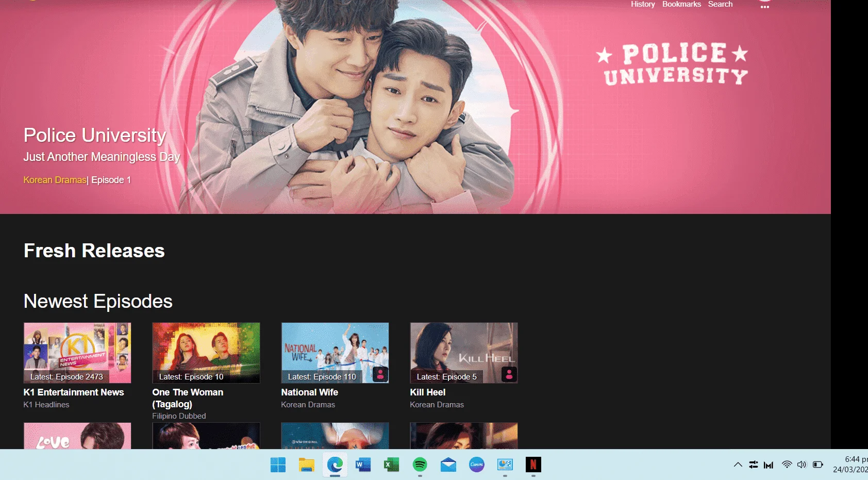
Task: Click the sliders tray icon
Action: coord(754,465)
